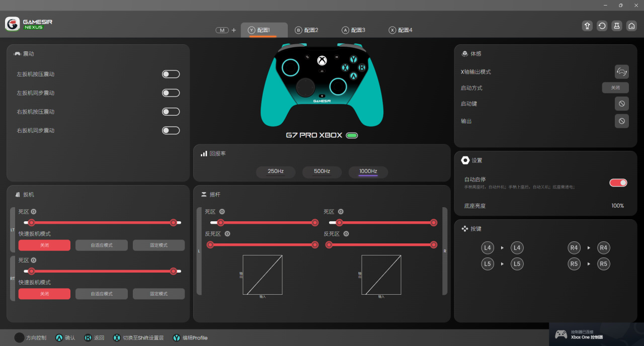Click the 启动键 disabled-circle icon

622,104
